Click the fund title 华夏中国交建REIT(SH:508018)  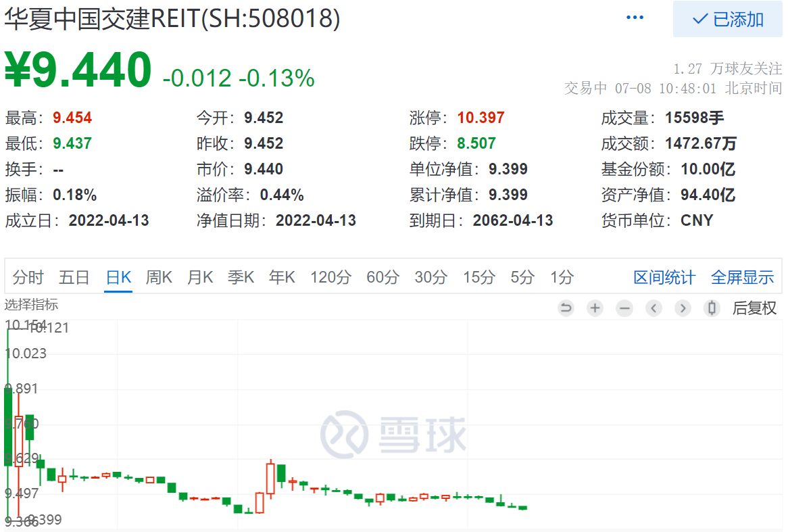172,19
